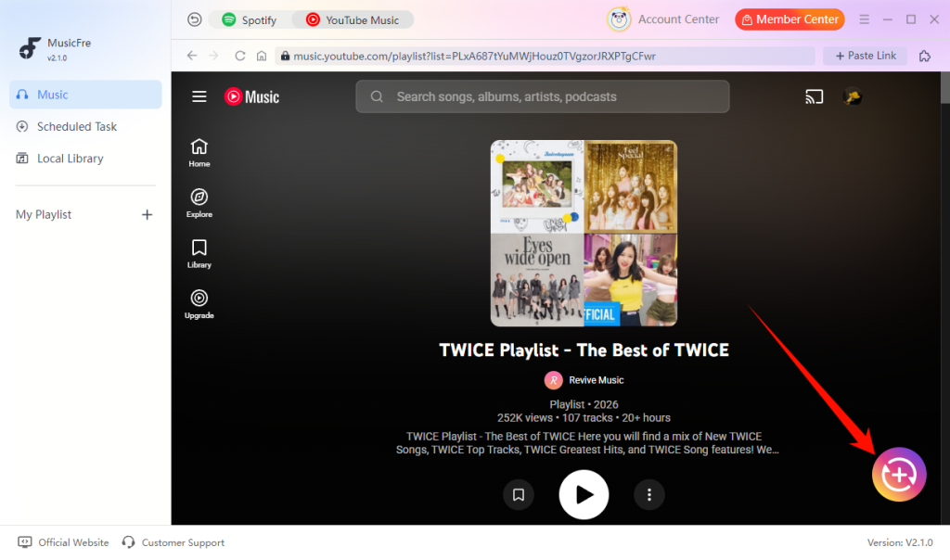Open Upgrade in YouTube Music sidebar
Screen dimensions: 950x560
tap(199, 304)
